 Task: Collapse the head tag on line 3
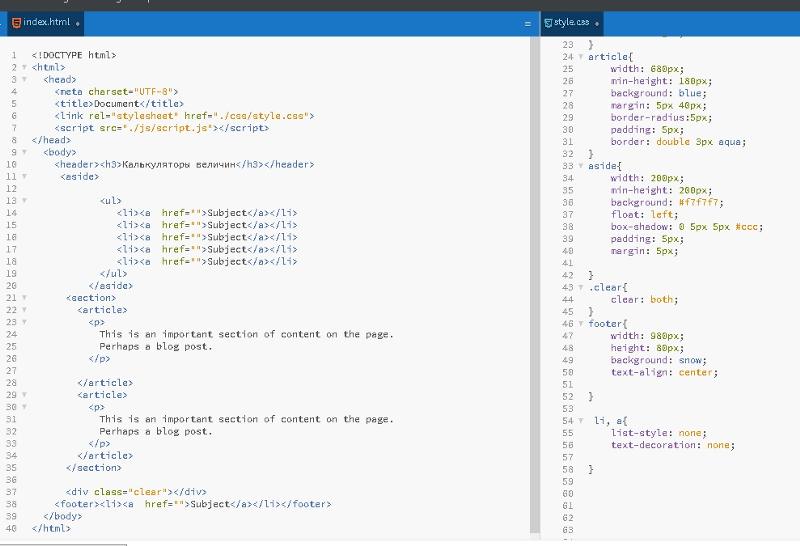24,80
